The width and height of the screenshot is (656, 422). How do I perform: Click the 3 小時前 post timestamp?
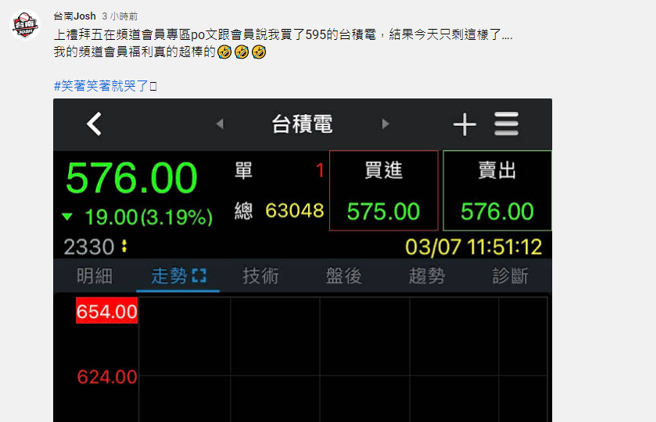[120, 16]
